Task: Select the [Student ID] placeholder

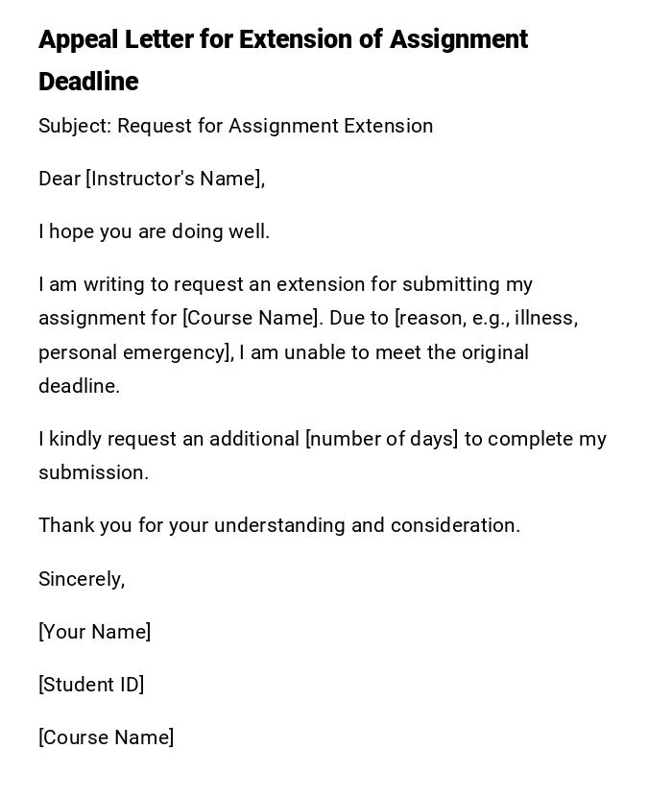Action: click(x=91, y=685)
